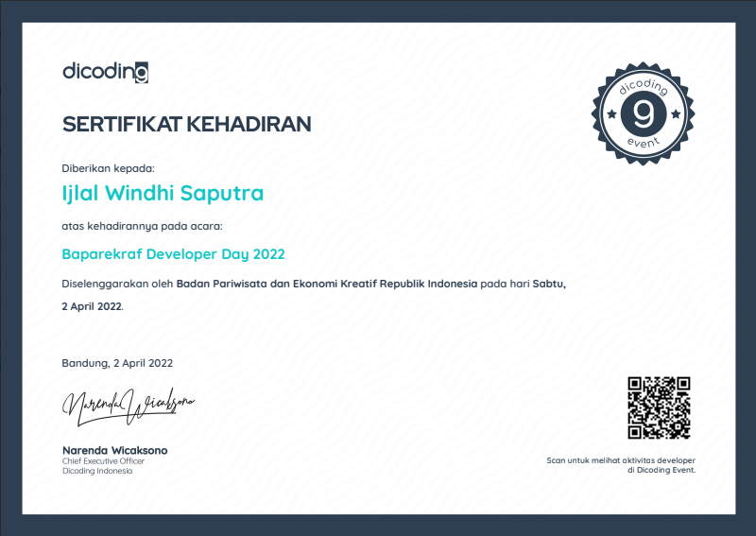The image size is (756, 536).
Task: Click 'Diselenggarakan oleh' at the sentence start
Action: pyautogui.click(x=117, y=284)
